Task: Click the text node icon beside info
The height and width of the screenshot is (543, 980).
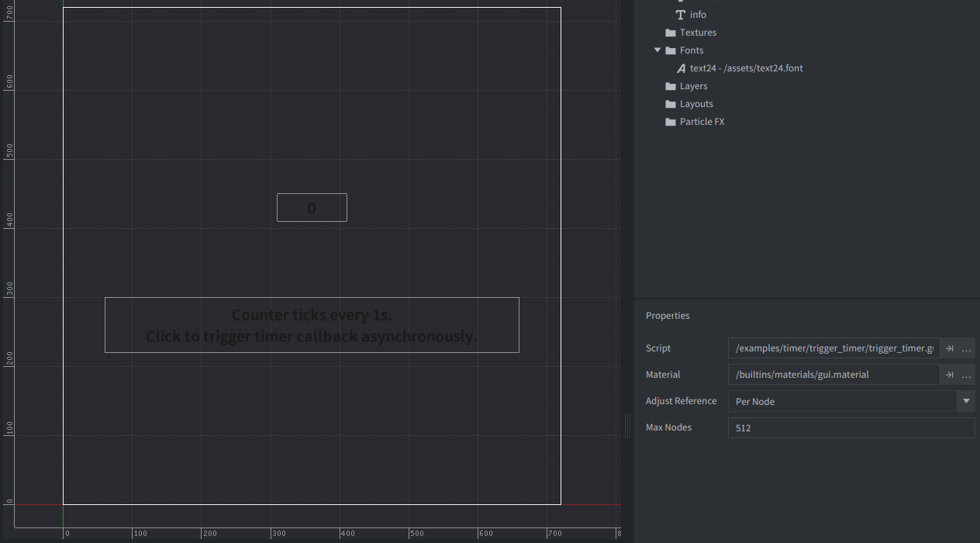Action: click(x=681, y=15)
